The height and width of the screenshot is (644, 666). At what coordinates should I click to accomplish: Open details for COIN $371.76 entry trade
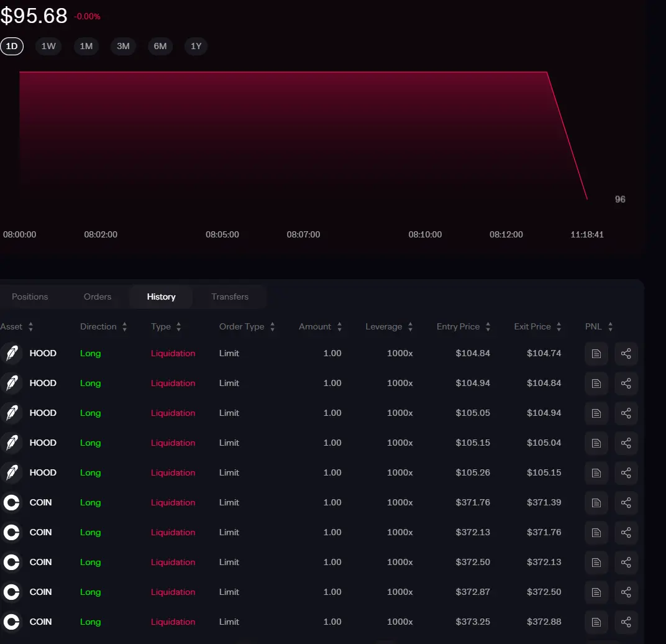coord(596,502)
